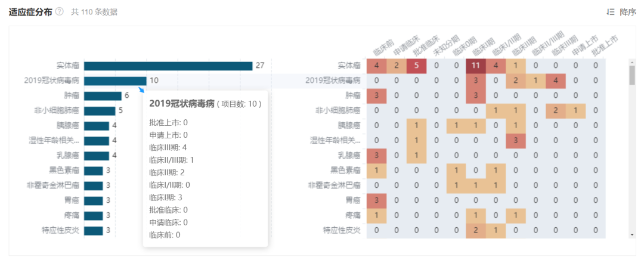Click the help icon beside 适应症分布
Image resolution: width=644 pixels, height=263 pixels.
tap(60, 12)
